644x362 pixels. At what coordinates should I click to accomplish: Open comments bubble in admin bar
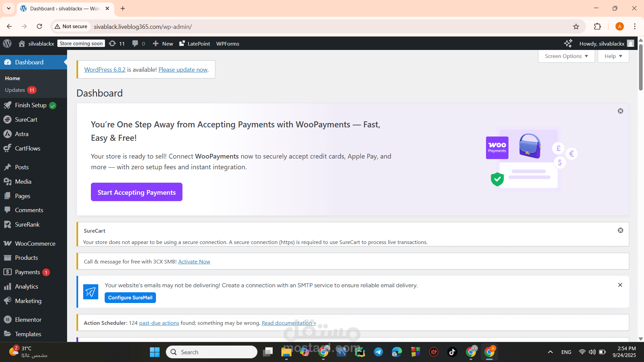pos(139,44)
